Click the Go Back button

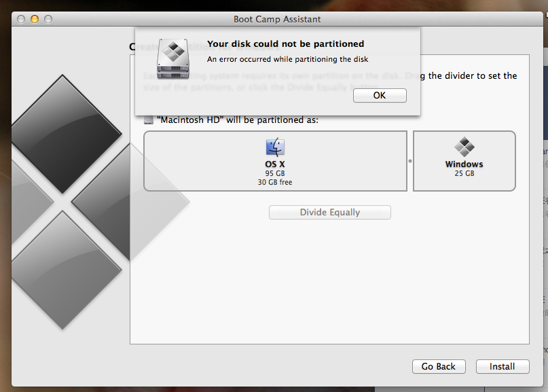click(x=439, y=366)
